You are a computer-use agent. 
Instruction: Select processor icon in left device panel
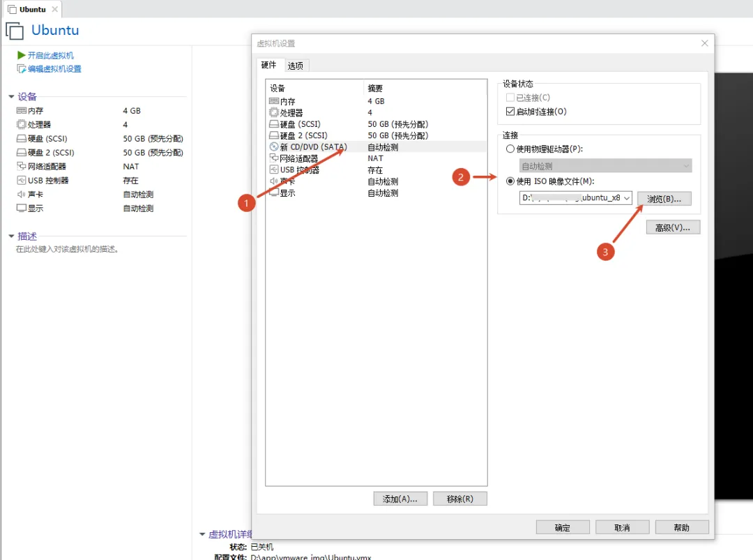pyautogui.click(x=21, y=124)
